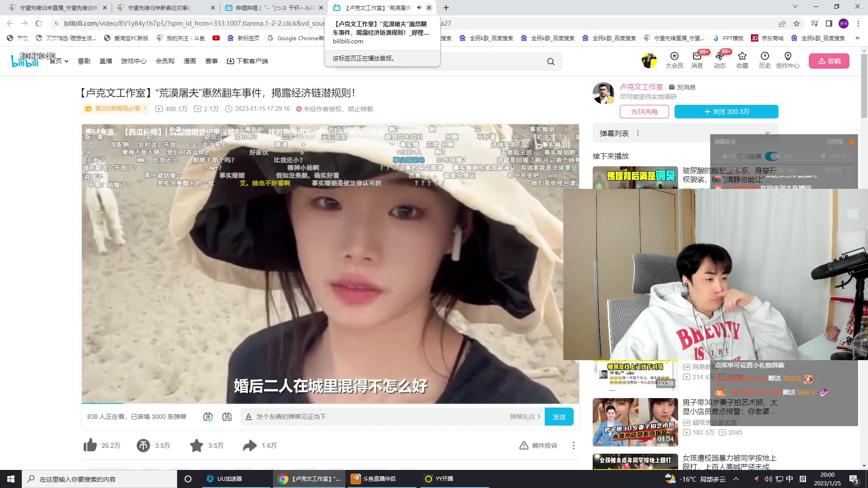Click 下载客户端 download link
The height and width of the screenshot is (488, 868).
point(247,61)
